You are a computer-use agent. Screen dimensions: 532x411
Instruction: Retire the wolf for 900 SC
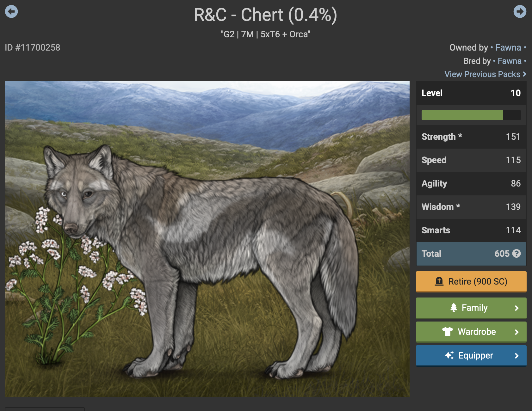(x=471, y=281)
